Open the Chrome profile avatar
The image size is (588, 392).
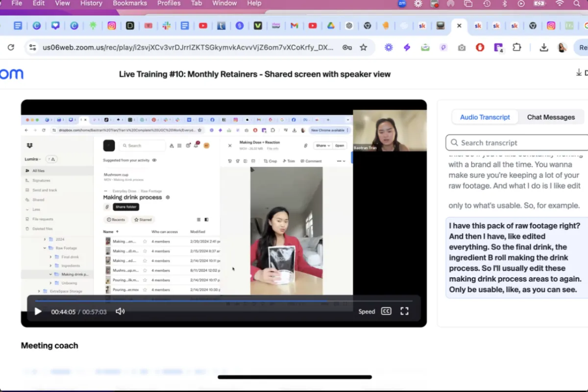[x=562, y=47]
